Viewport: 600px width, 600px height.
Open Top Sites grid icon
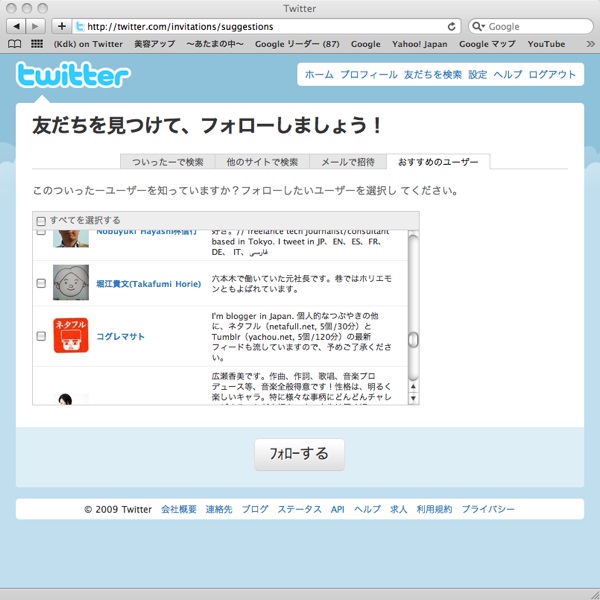point(37,44)
